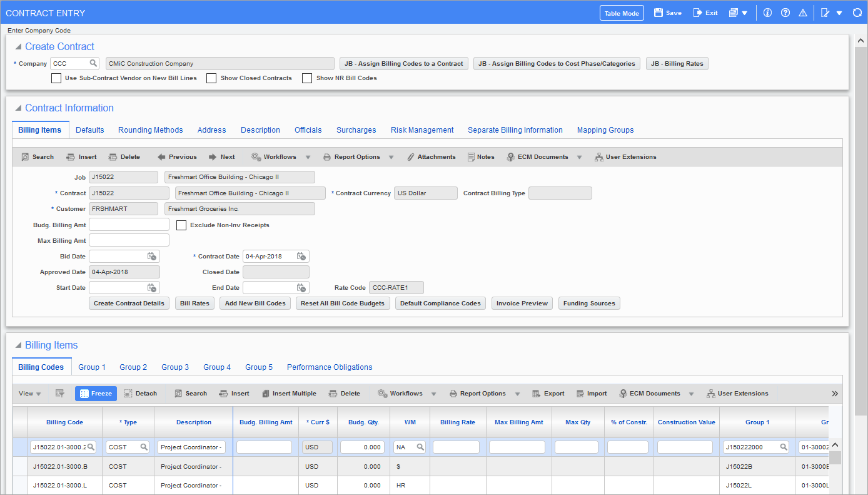Click JB - Assign Billing Codes to a Contract
This screenshot has width=868, height=495.
tap(404, 64)
